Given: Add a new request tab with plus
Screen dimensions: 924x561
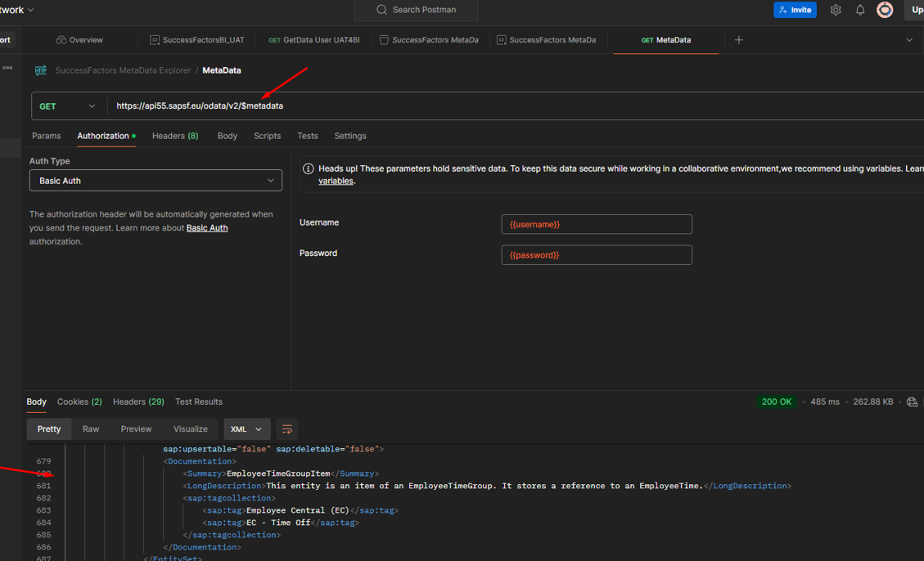Looking at the screenshot, I should click(x=738, y=40).
